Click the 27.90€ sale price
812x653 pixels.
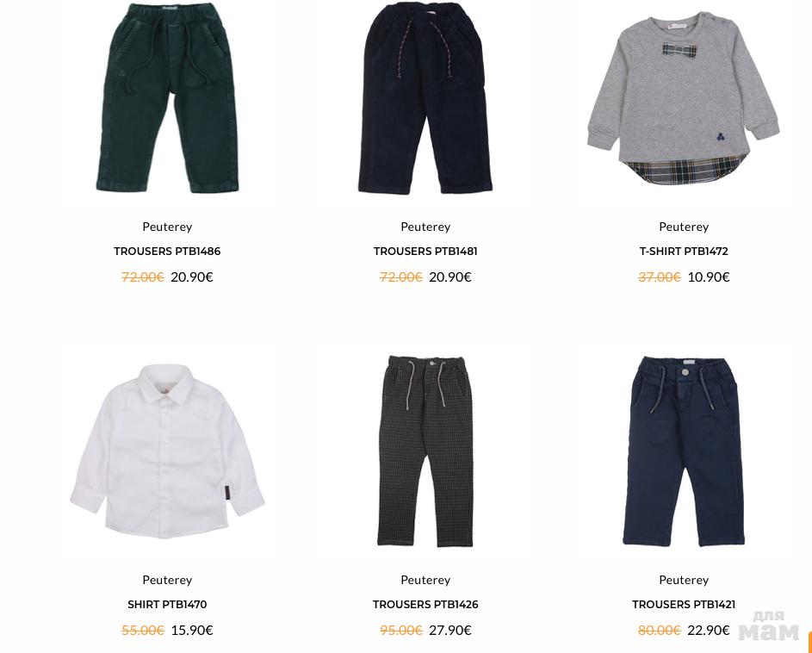pos(450,631)
